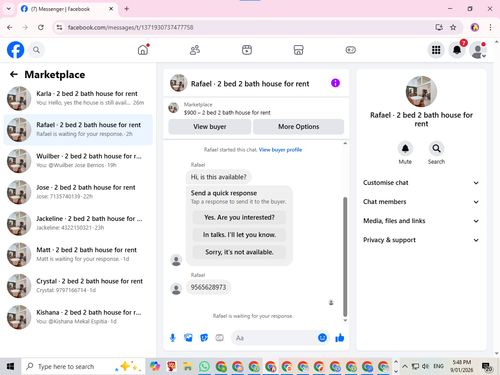Click More Options button
500x375 pixels.
pos(298,127)
